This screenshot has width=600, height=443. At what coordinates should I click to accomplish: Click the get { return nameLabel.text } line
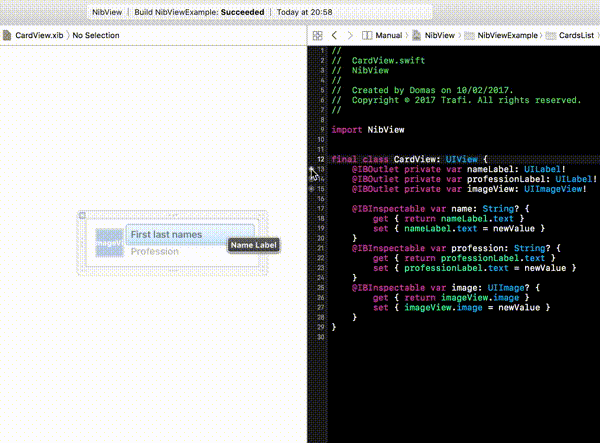point(448,219)
